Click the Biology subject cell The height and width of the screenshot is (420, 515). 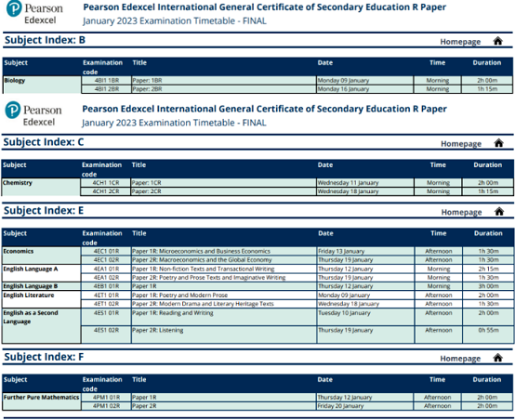pyautogui.click(x=42, y=85)
